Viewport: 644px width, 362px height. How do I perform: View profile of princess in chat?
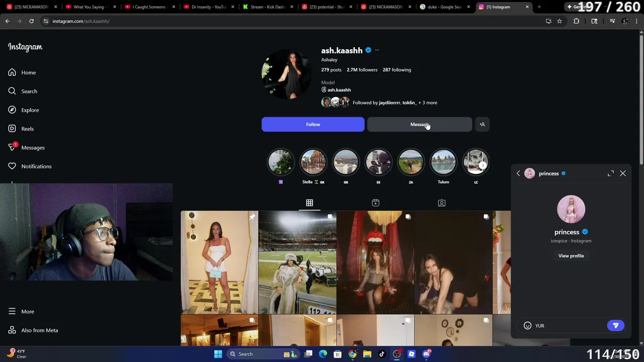point(571,256)
